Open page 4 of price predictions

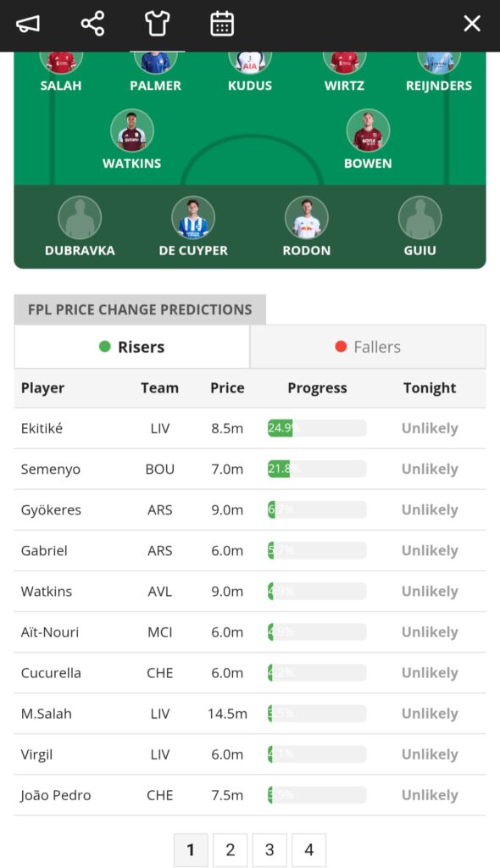point(308,849)
